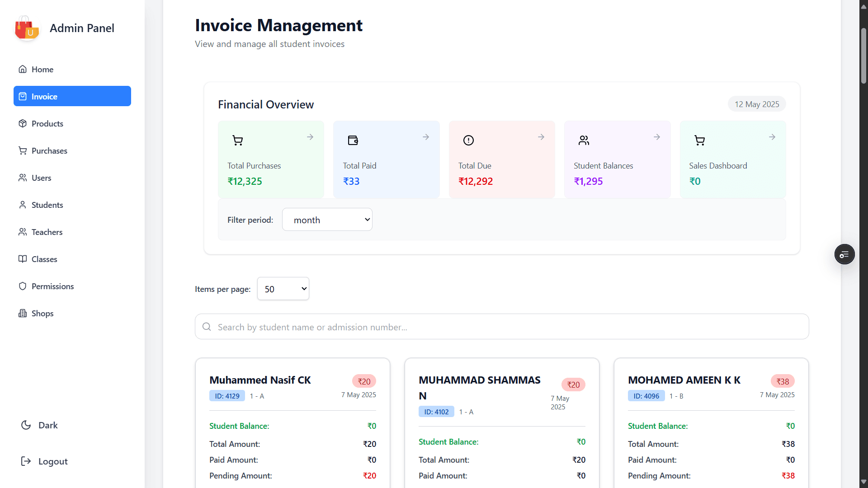Click the Shops building icon
The width and height of the screenshot is (868, 488).
pyautogui.click(x=23, y=313)
